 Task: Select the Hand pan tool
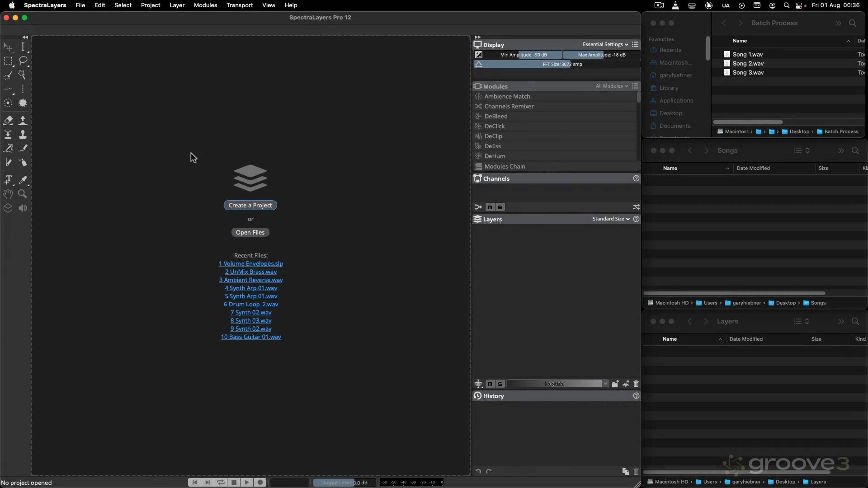pos(8,194)
